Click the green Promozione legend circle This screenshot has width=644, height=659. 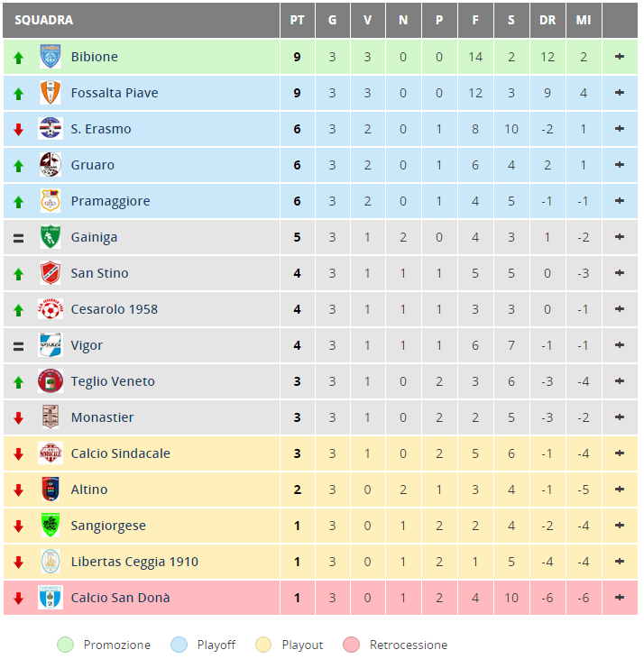coord(65,645)
